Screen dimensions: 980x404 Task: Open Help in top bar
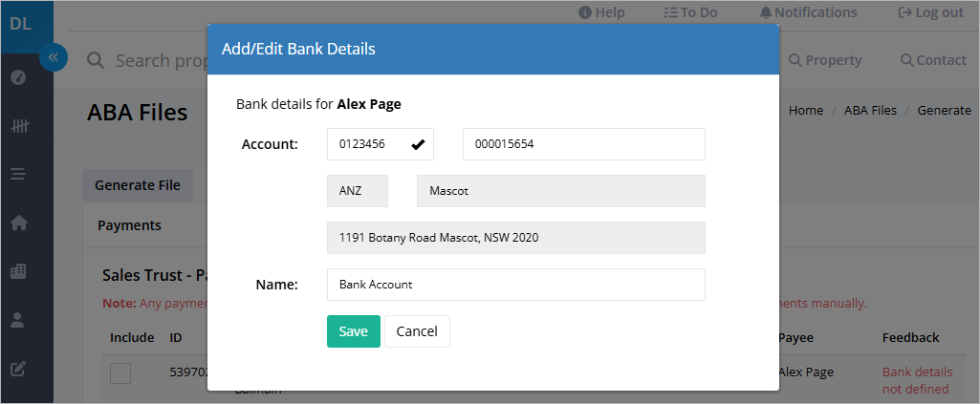tap(602, 12)
